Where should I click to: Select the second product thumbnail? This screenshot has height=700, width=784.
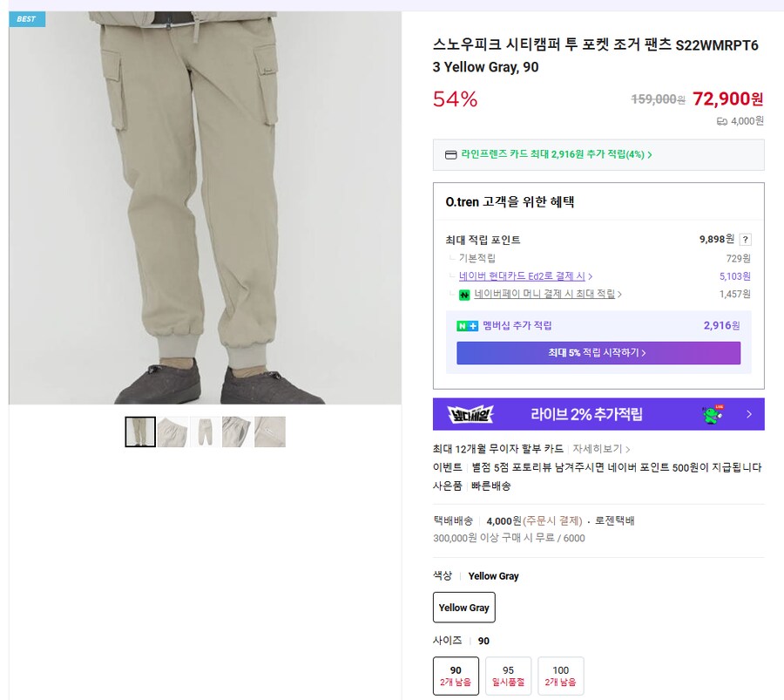(172, 432)
